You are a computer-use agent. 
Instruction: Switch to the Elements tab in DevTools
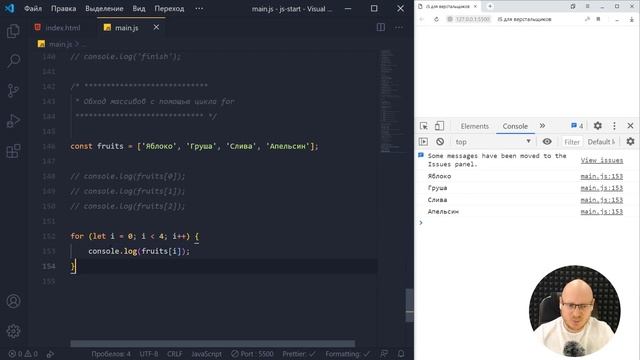pos(474,126)
